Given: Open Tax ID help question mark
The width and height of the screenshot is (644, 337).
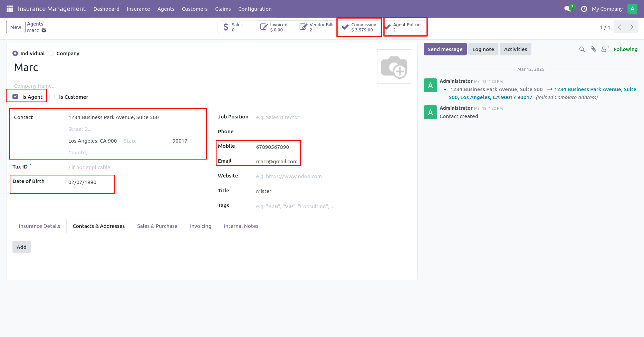Looking at the screenshot, I should [x=30, y=165].
